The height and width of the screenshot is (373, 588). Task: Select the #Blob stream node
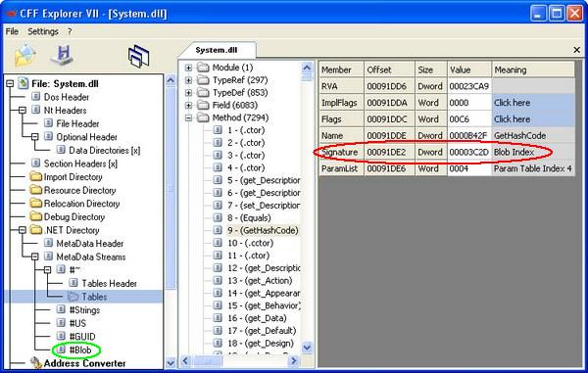pyautogui.click(x=80, y=350)
